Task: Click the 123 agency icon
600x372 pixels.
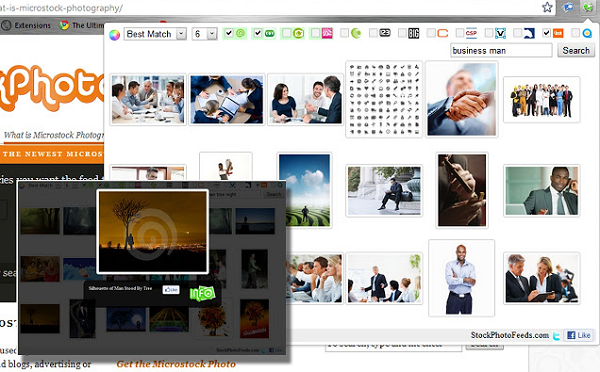Action: pyautogui.click(x=385, y=33)
